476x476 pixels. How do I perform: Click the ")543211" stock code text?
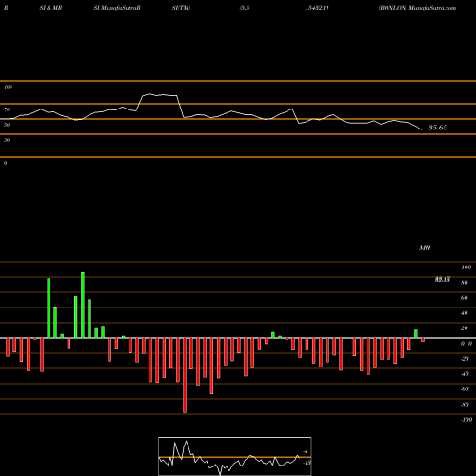(x=317, y=8)
